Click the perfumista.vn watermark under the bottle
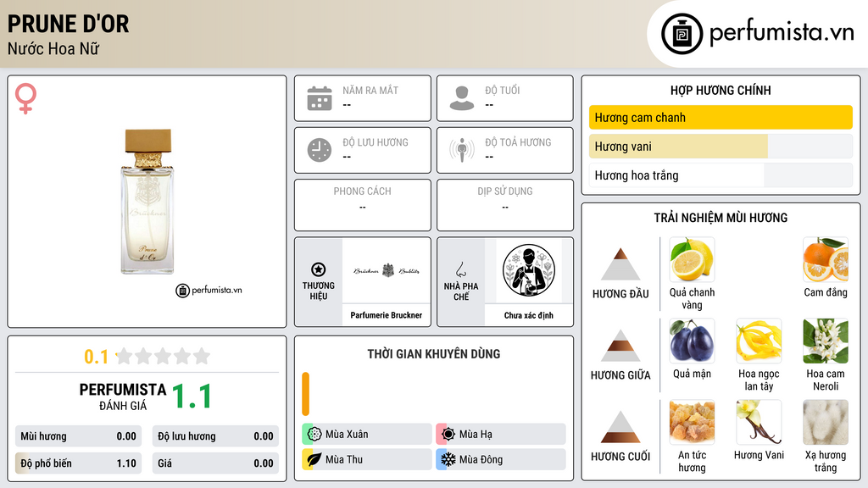The width and height of the screenshot is (868, 488). (209, 290)
